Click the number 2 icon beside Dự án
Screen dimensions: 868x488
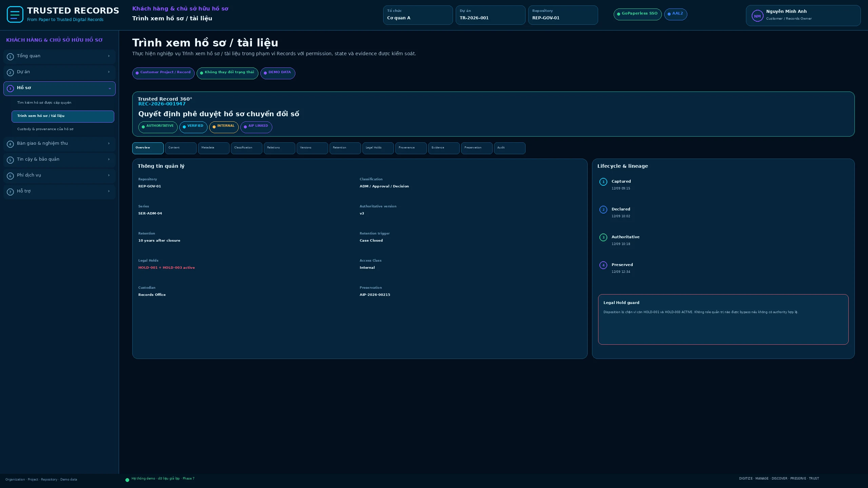pos(10,73)
